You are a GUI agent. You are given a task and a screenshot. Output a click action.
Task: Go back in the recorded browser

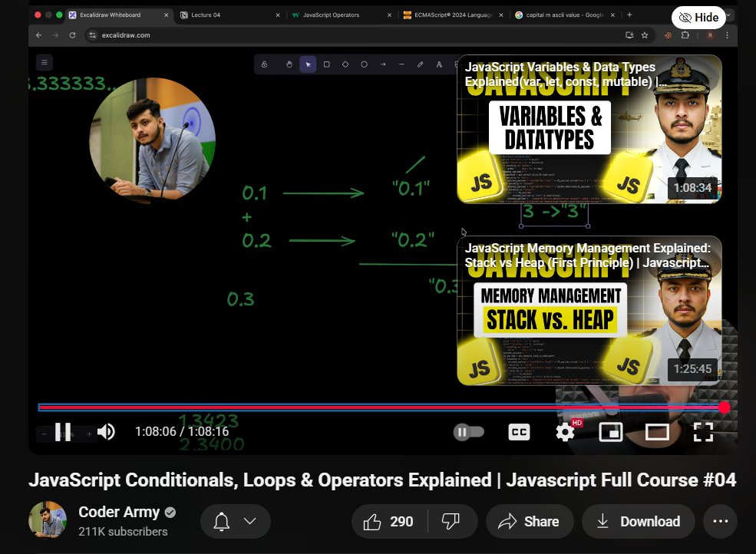pyautogui.click(x=39, y=35)
